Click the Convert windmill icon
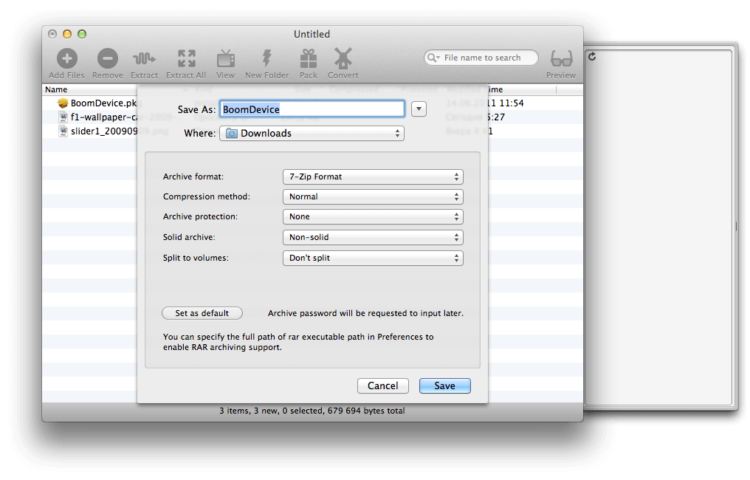The height and width of the screenshot is (480, 750). [x=342, y=58]
